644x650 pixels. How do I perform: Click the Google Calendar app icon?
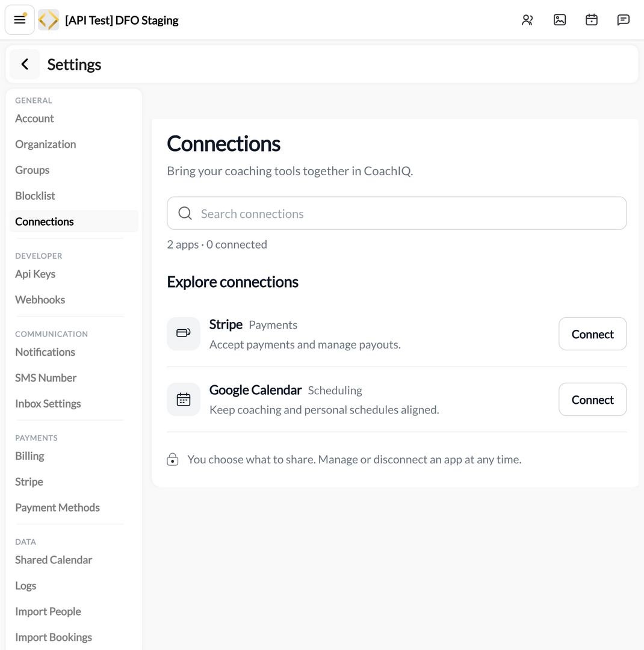184,400
